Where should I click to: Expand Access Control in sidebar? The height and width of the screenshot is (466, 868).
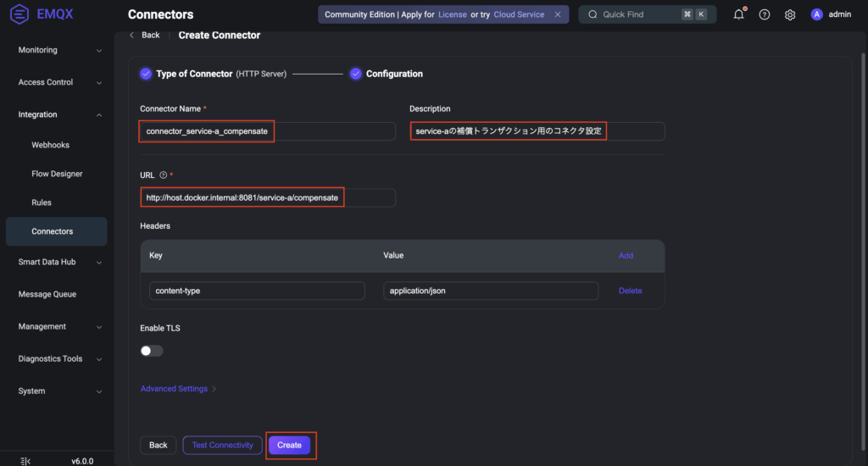click(x=59, y=82)
